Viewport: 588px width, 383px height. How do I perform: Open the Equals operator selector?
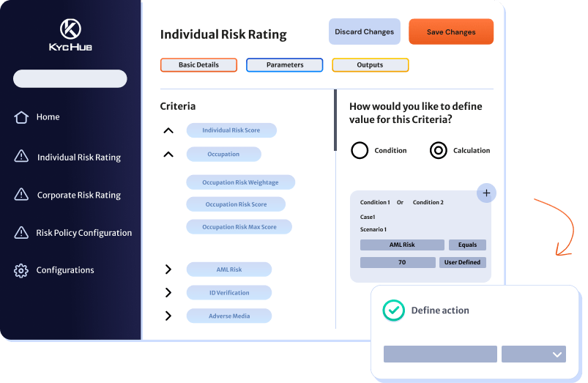[x=467, y=245]
